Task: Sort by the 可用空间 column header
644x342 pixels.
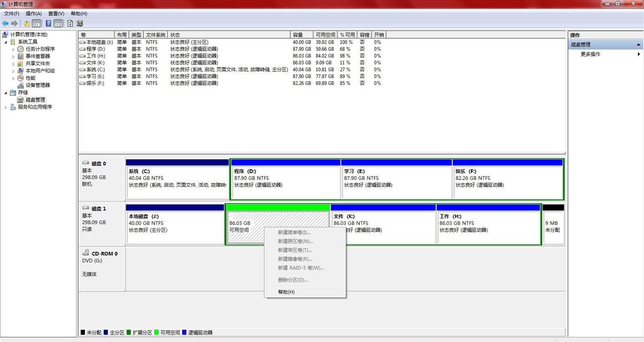Action: coord(326,35)
